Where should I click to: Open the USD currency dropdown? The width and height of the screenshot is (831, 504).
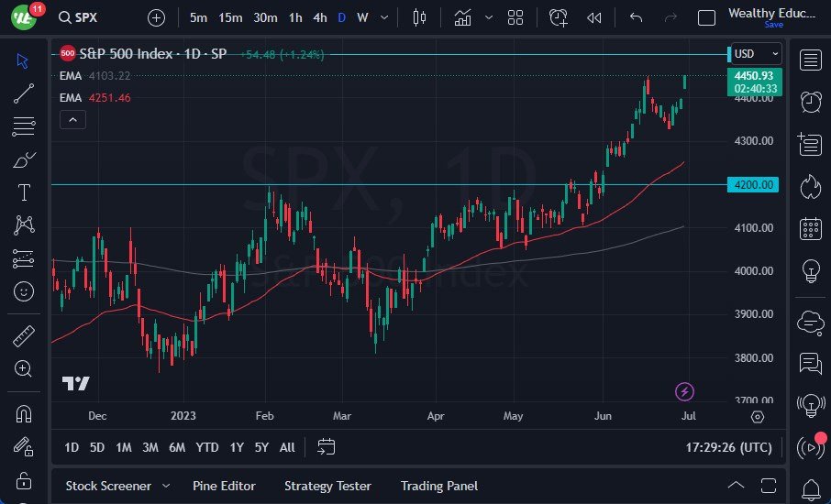pyautogui.click(x=757, y=54)
